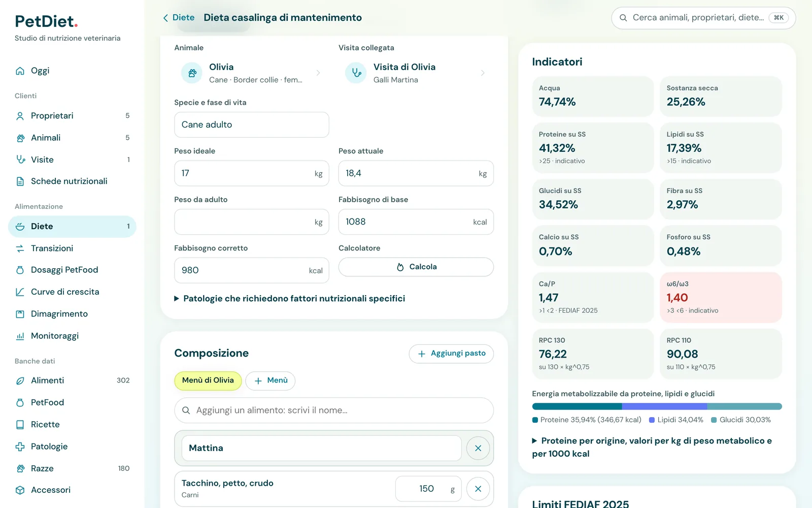Viewport: 812px width, 508px height.
Task: Click the Calcola button
Action: tap(416, 267)
